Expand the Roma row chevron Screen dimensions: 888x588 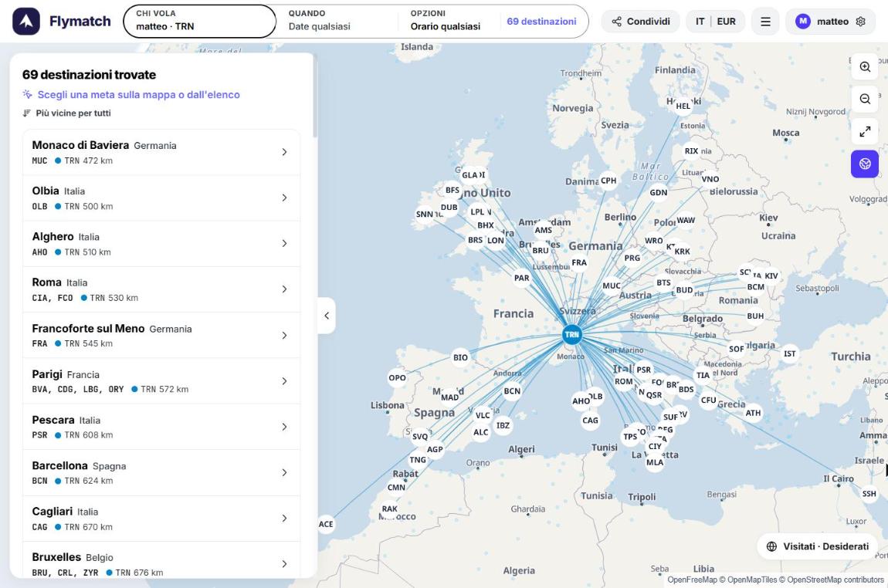coord(284,289)
